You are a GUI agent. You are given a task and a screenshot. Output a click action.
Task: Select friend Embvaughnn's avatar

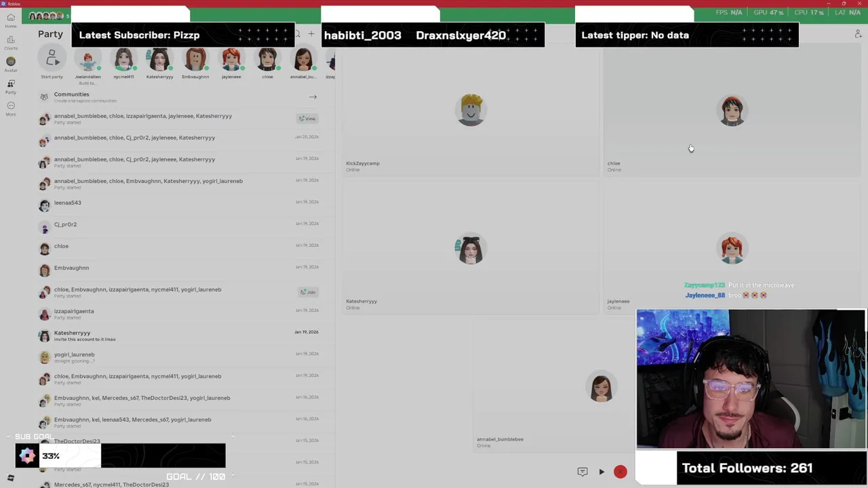[195, 60]
